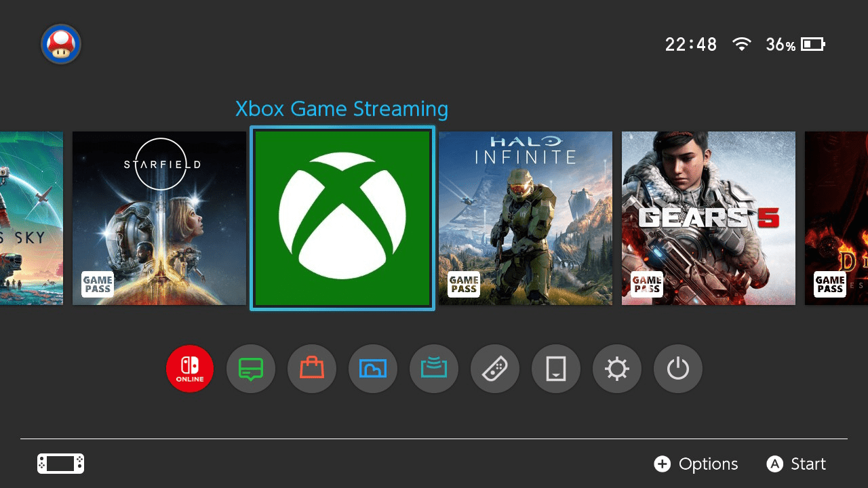Click the plus Options button

click(x=696, y=464)
